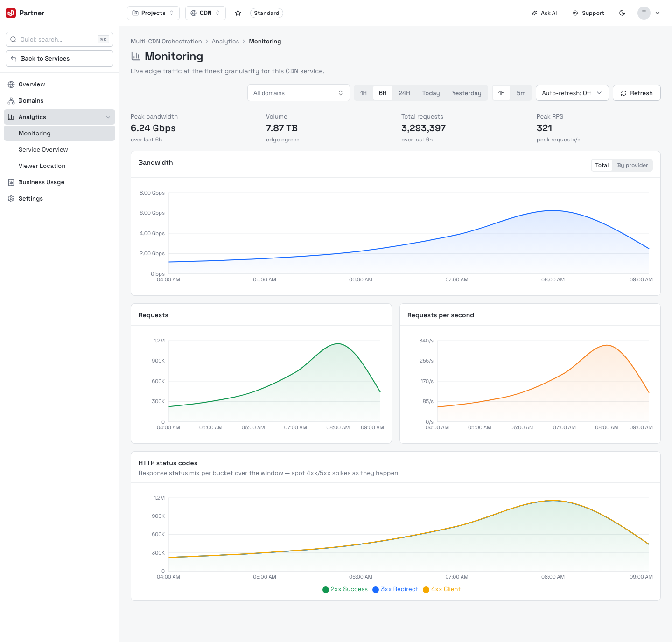Open Monitoring in the sidebar

(x=59, y=133)
